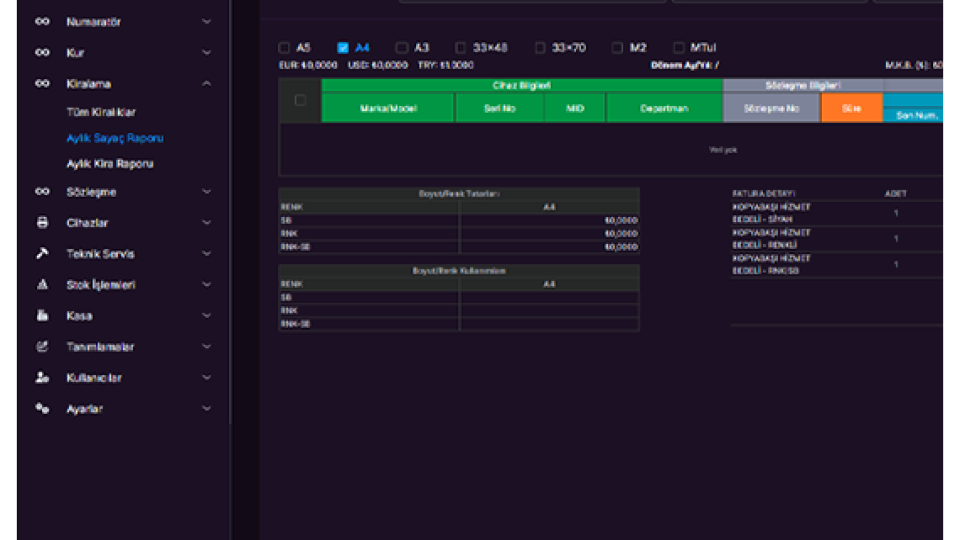Collapse the Kiralama menu chevron

[207, 83]
